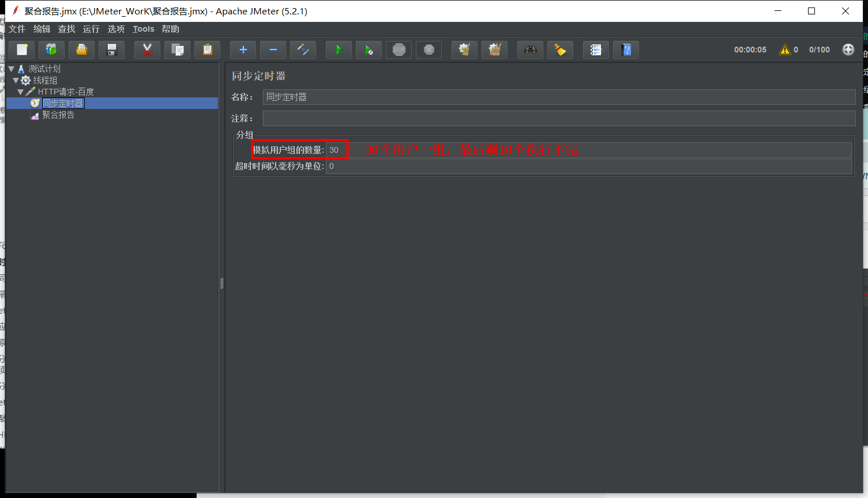The height and width of the screenshot is (498, 868).
Task: Click the Copy icon
Action: [178, 50]
